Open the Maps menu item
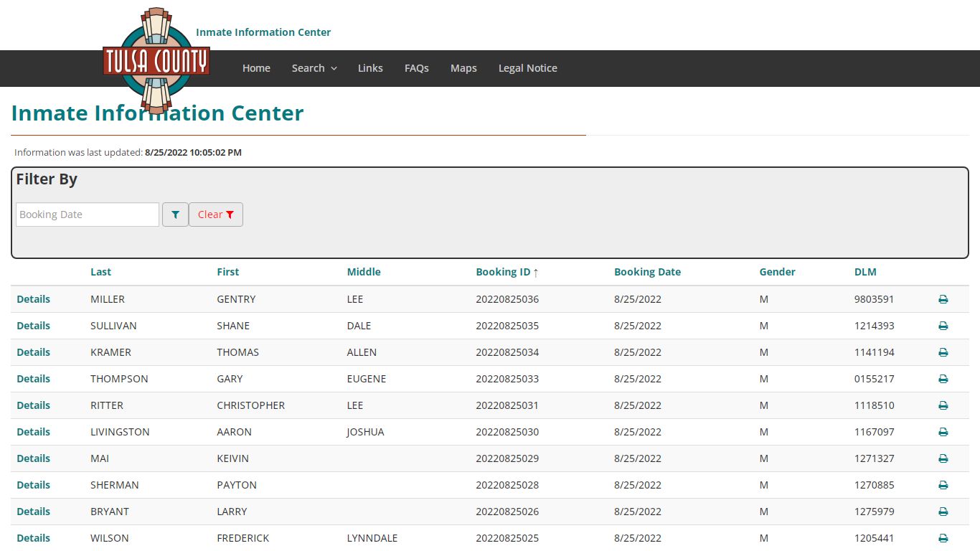This screenshot has height=551, width=980. point(463,68)
